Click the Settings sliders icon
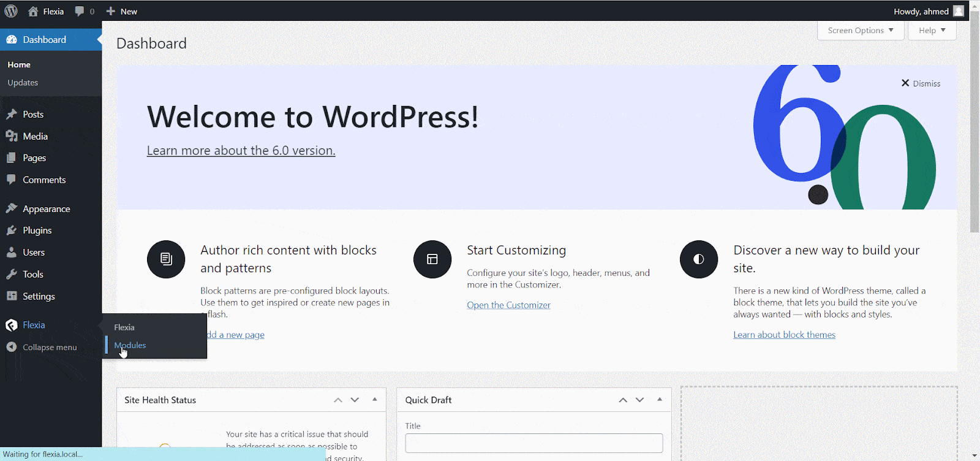Image resolution: width=980 pixels, height=461 pixels. click(12, 295)
